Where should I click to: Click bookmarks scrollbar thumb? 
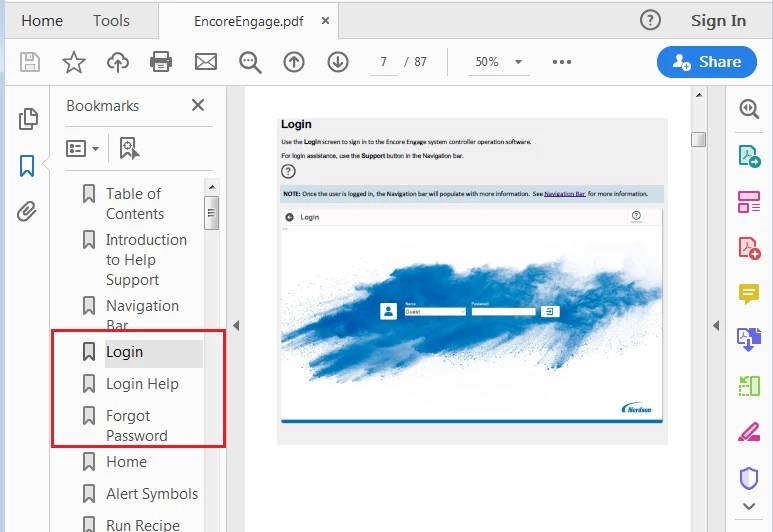tap(211, 213)
